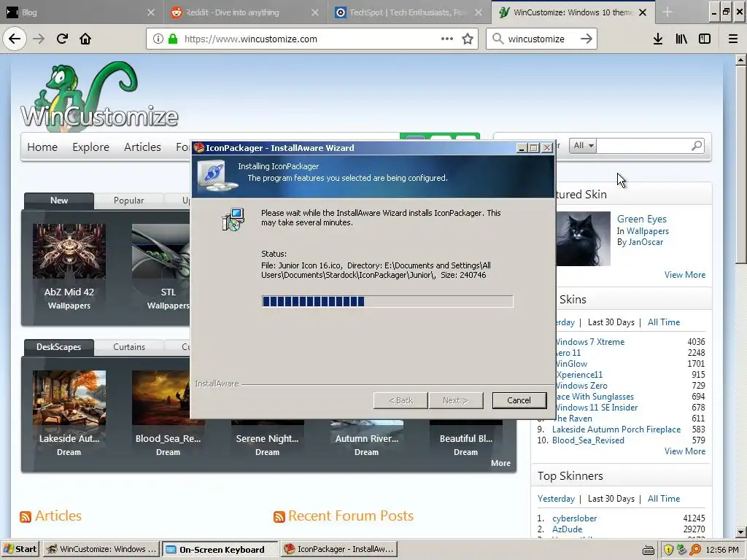
Task: Open the Wallpapers category link under Green Eyes
Action: pyautogui.click(x=648, y=231)
